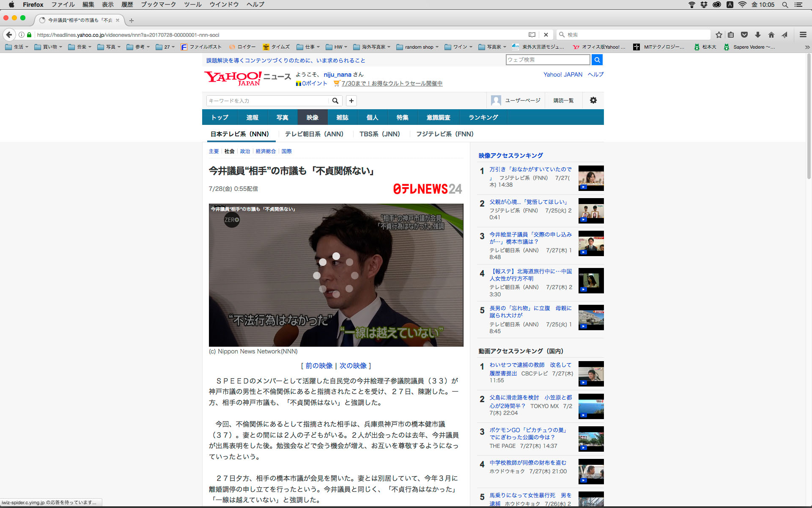
Task: Select the ランキング navigation tab
Action: pos(483,117)
